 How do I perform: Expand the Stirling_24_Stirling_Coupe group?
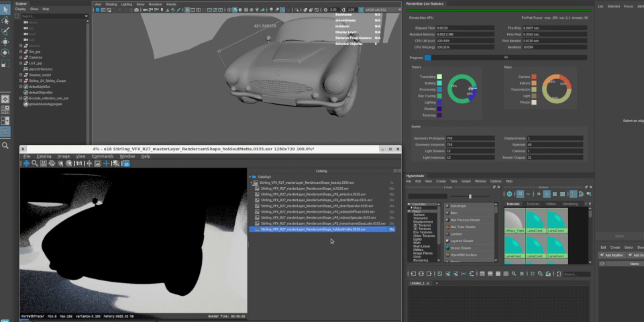tap(21, 80)
